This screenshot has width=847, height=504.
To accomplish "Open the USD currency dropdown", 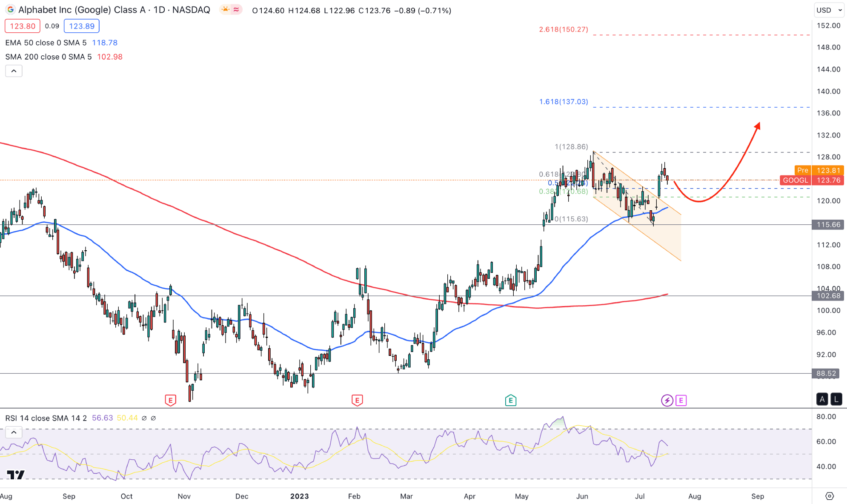I will pyautogui.click(x=830, y=10).
